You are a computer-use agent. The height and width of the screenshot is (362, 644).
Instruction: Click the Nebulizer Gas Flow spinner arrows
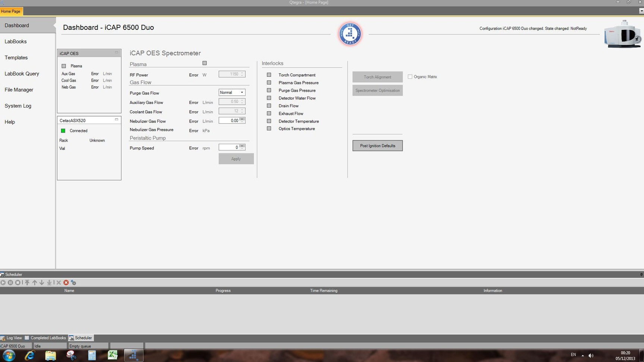(x=242, y=120)
